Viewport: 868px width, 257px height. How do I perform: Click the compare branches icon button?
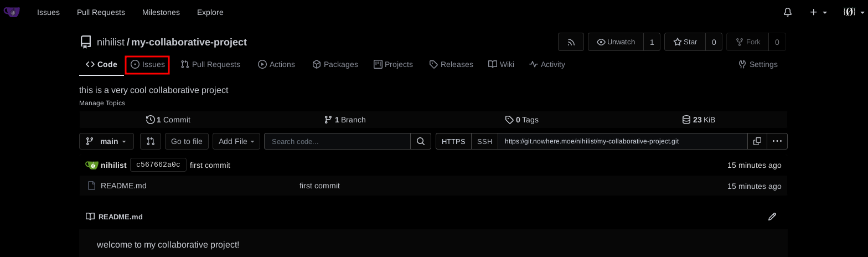click(x=150, y=141)
